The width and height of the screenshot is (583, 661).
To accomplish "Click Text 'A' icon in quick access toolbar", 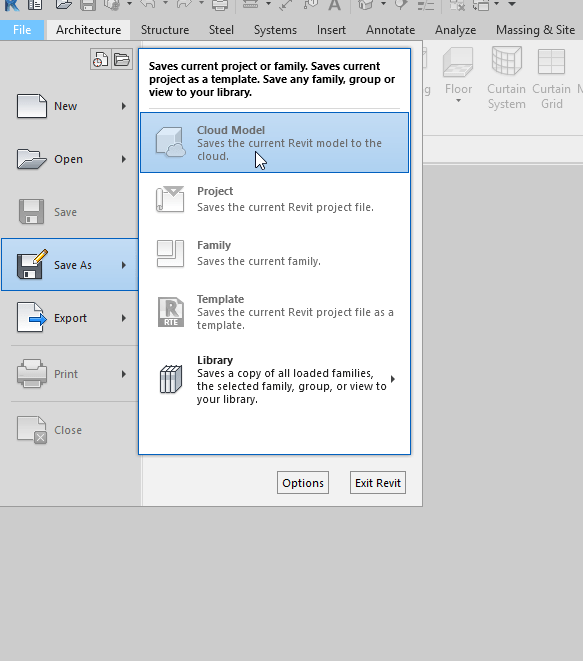I will click(x=334, y=4).
